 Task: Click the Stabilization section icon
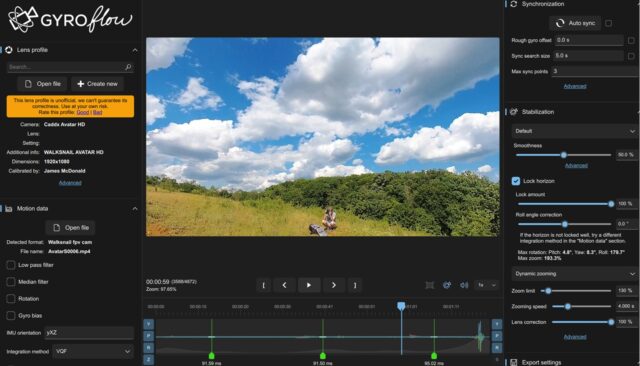pyautogui.click(x=513, y=112)
